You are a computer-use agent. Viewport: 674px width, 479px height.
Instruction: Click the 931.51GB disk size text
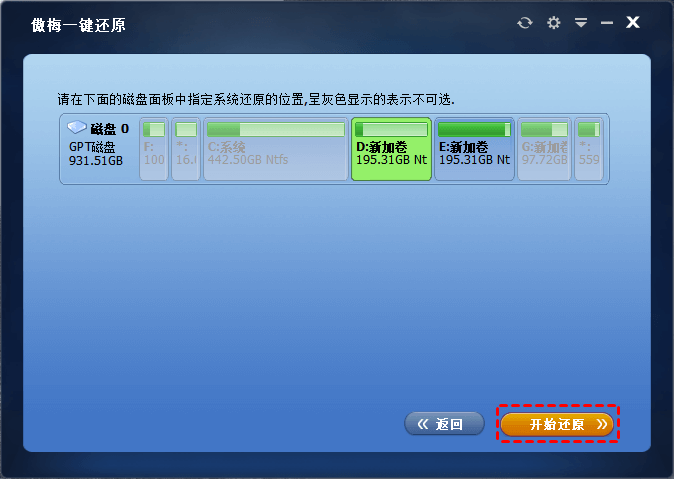coord(96,161)
